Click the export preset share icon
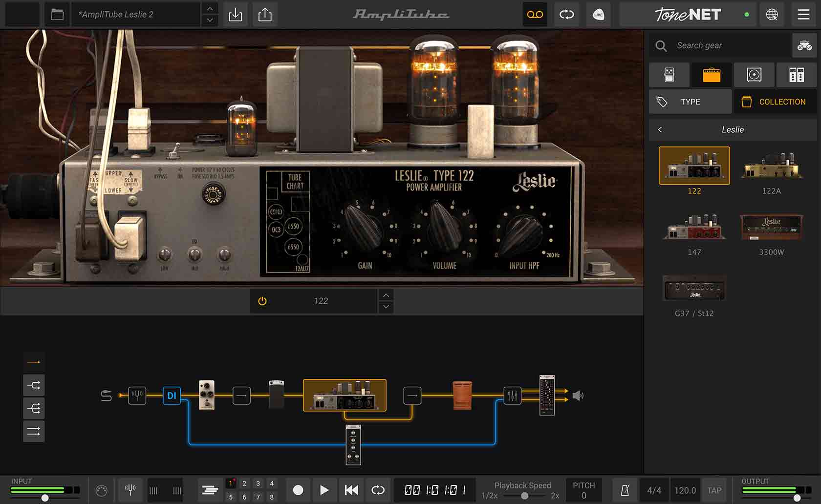This screenshot has width=821, height=504. (x=265, y=14)
